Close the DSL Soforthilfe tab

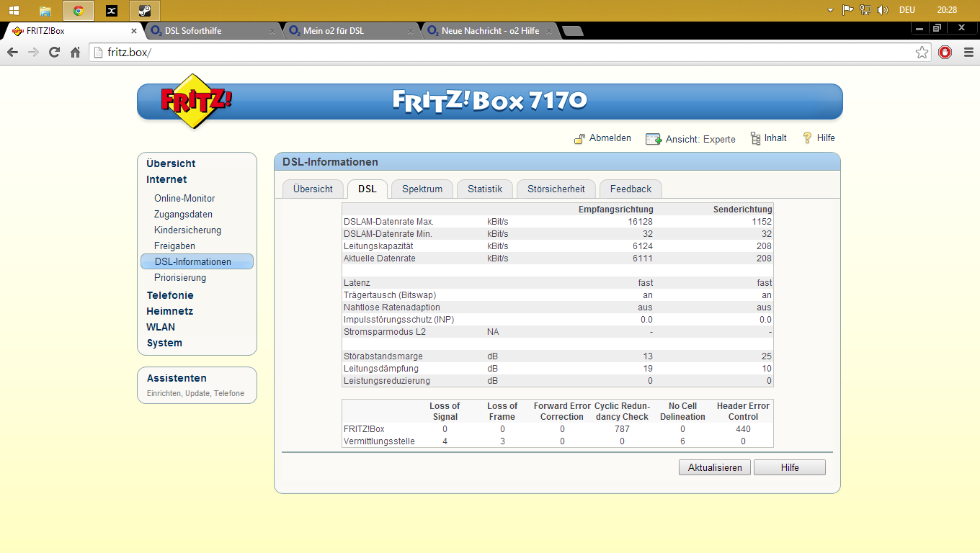272,31
